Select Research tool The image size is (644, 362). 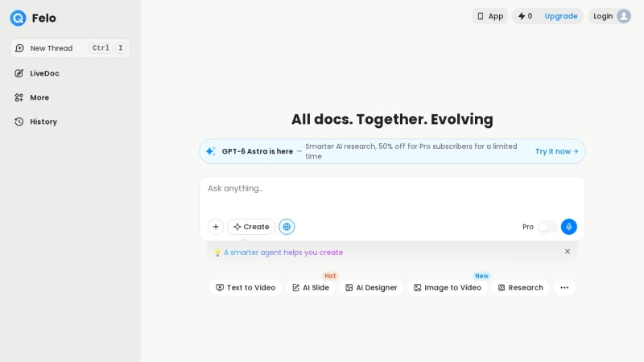(x=520, y=288)
